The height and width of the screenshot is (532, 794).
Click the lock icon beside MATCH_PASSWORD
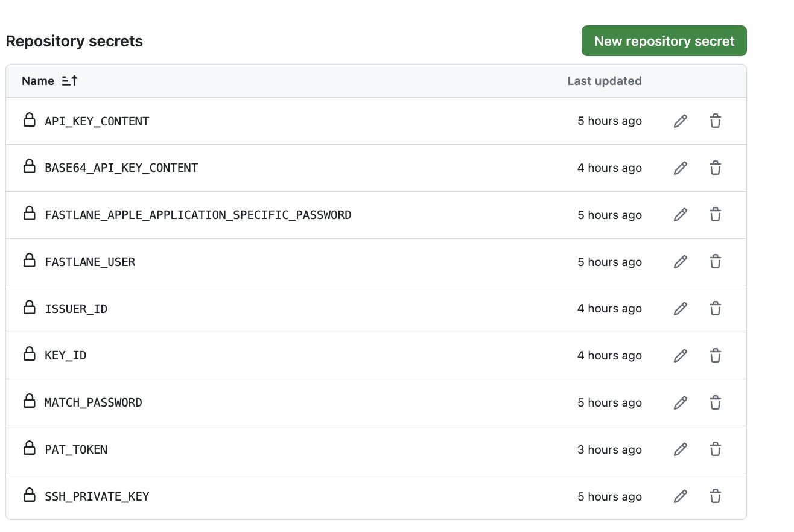click(x=29, y=401)
